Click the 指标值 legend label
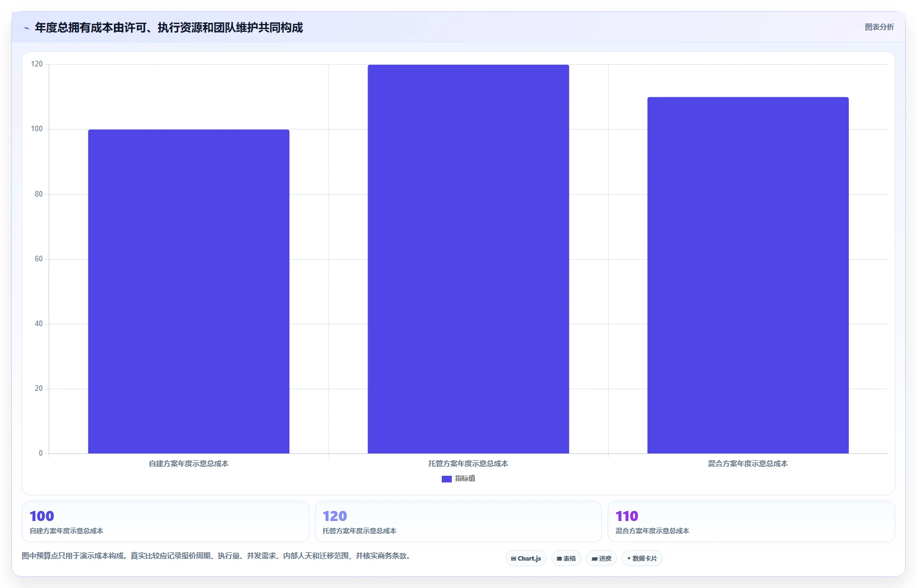 [x=465, y=479]
